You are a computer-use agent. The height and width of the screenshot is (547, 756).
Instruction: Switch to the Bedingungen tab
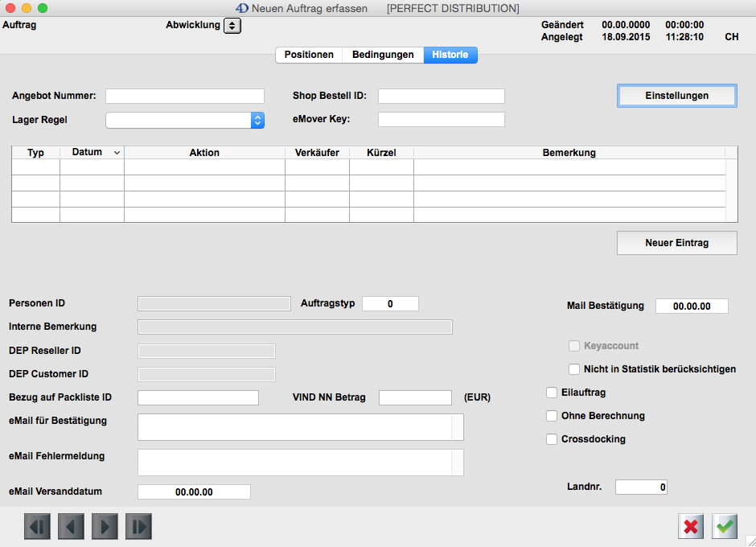click(383, 55)
